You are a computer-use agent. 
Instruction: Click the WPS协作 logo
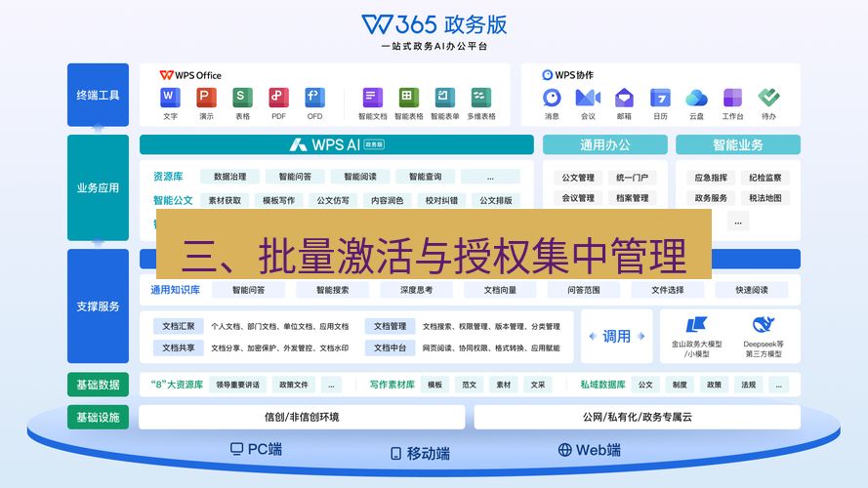[x=567, y=75]
